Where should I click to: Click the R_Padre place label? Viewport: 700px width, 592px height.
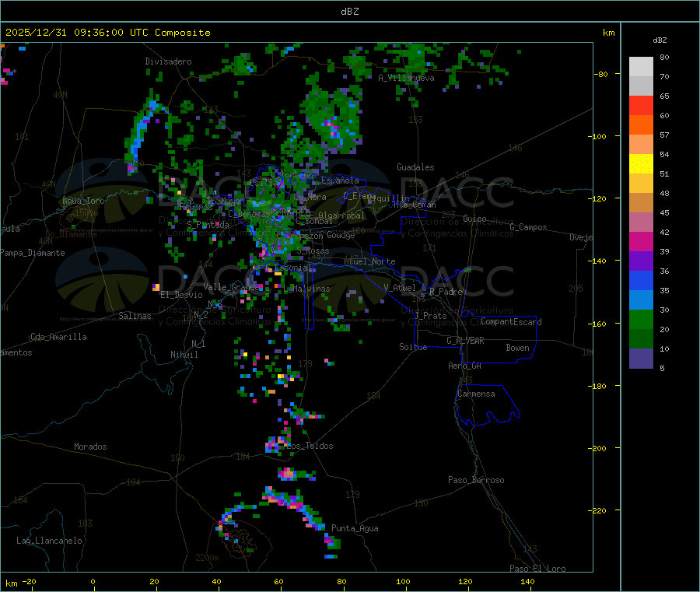(446, 292)
